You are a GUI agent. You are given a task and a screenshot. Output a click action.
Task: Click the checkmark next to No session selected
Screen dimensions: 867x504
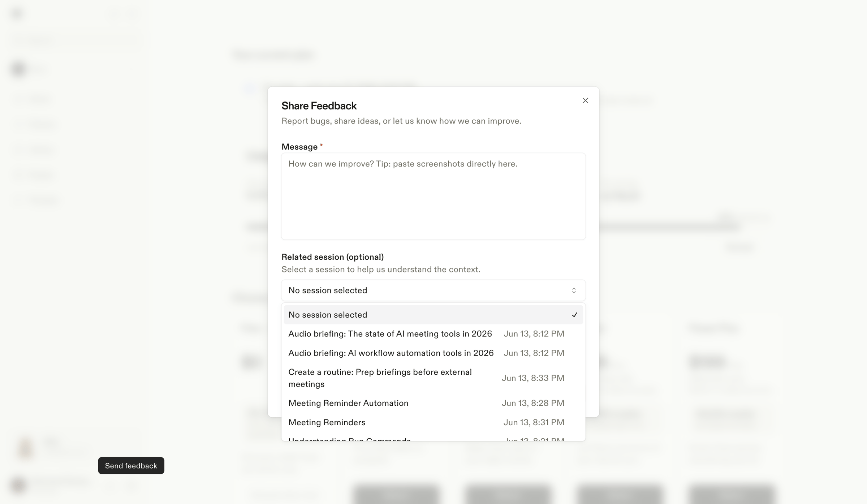574,315
